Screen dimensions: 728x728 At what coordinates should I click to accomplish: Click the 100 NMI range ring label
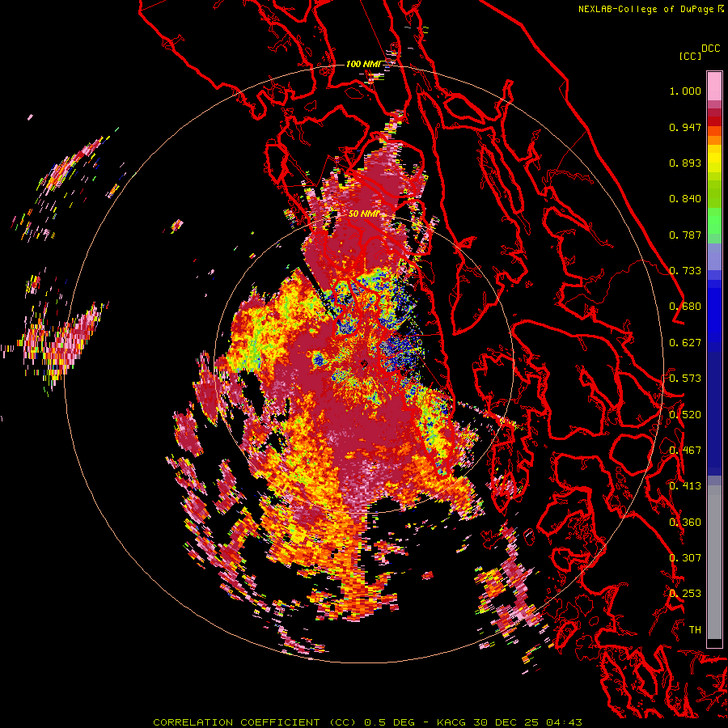363,64
